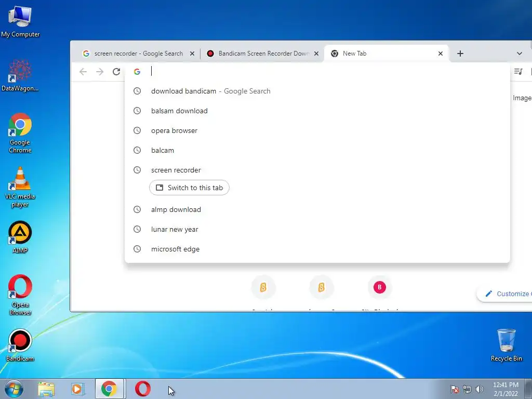Choose the opera browser suggestion

pos(317,130)
